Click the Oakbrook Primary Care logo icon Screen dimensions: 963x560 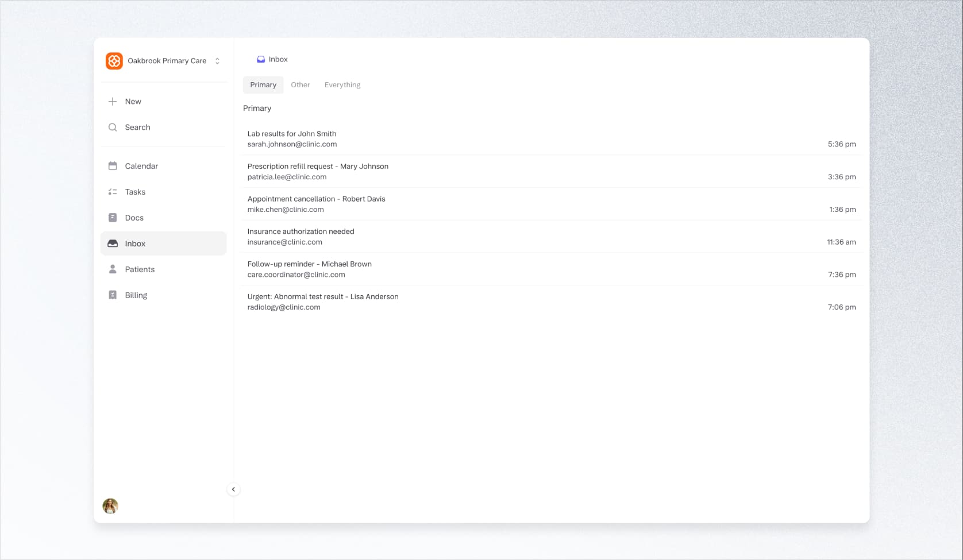[x=114, y=61]
